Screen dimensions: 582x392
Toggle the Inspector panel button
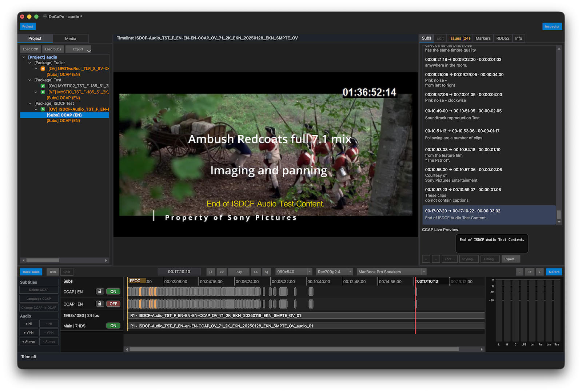pos(552,27)
